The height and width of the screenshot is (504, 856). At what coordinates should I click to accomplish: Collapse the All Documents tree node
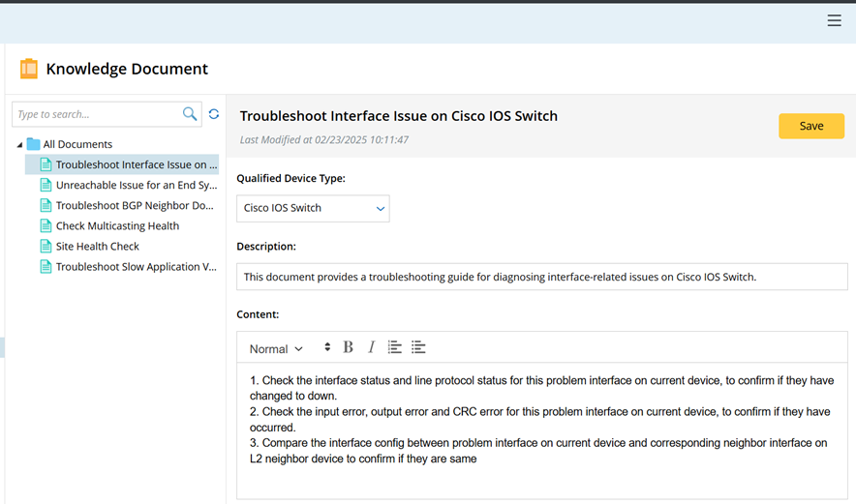[19, 144]
